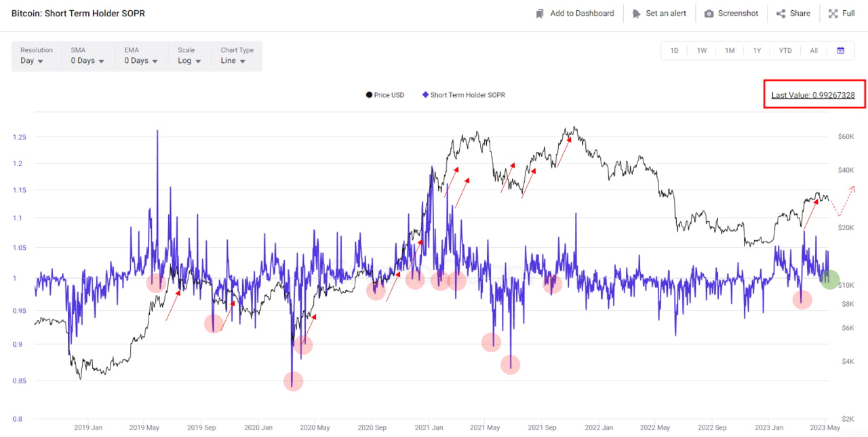Toggle the Log scale setting
This screenshot has width=868, height=437.
pyautogui.click(x=189, y=60)
